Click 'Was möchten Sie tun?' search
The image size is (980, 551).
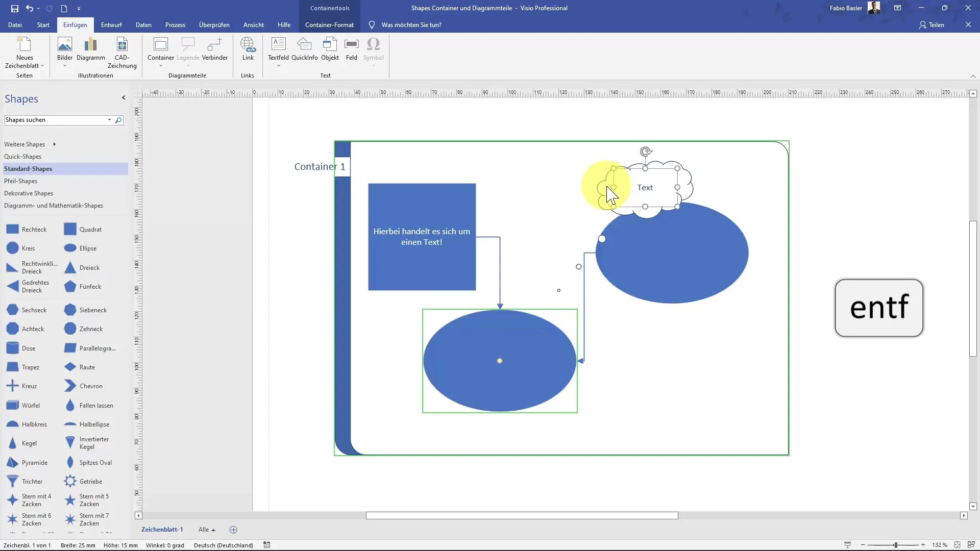pyautogui.click(x=411, y=24)
